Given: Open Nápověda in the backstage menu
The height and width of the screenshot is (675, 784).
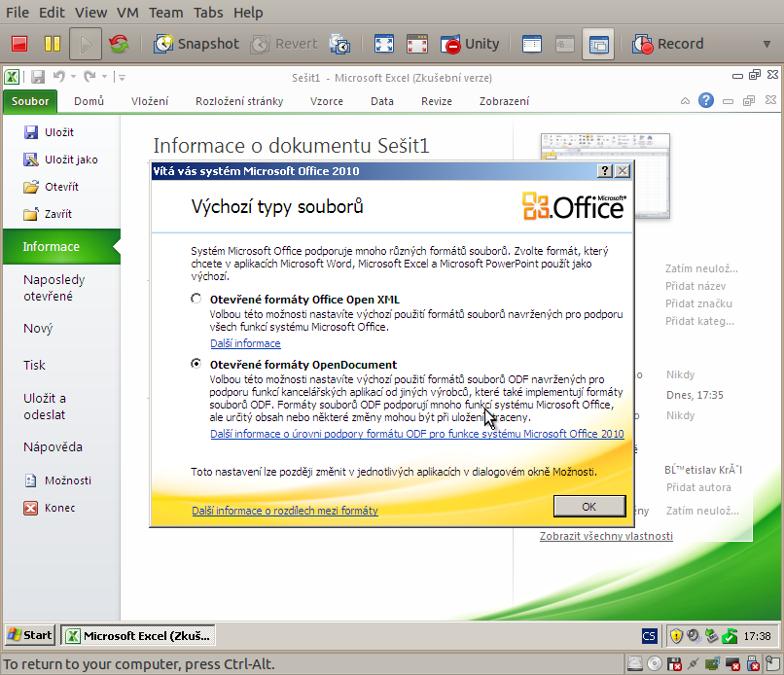Looking at the screenshot, I should click(53, 447).
